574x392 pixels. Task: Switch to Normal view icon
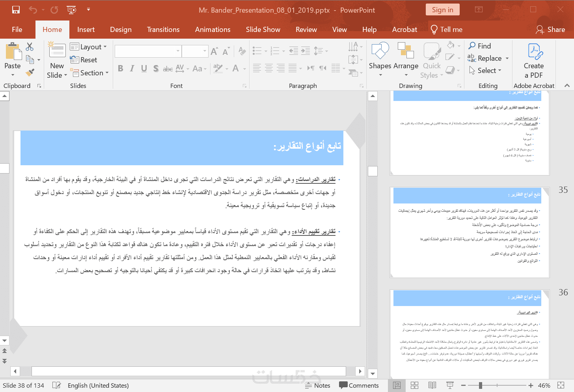pos(397,385)
